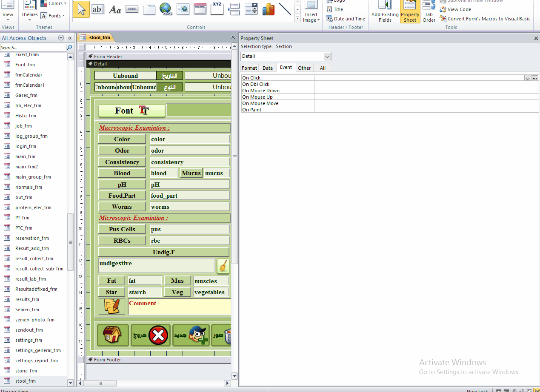This screenshot has width=540, height=392.
Task: Choose the Tab Control tool
Action: (x=149, y=9)
